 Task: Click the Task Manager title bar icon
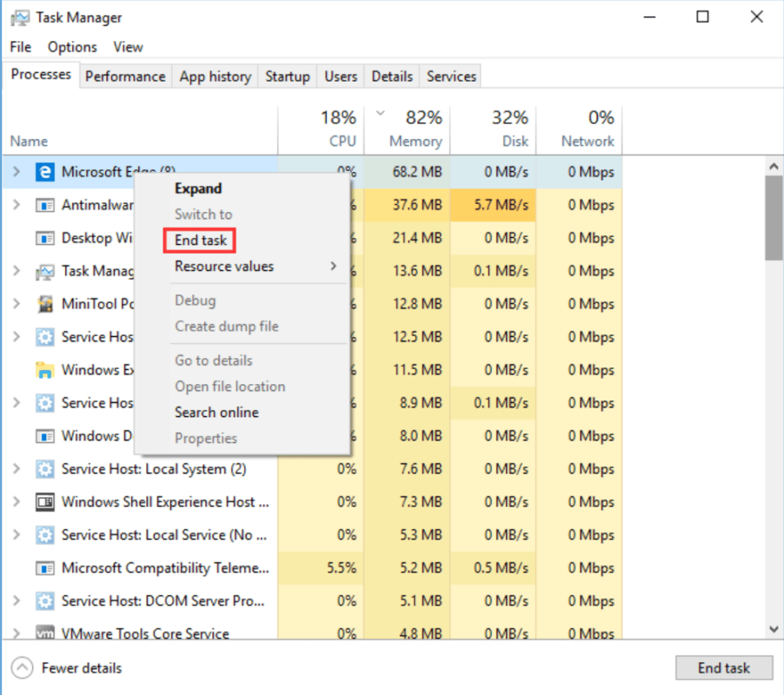pyautogui.click(x=20, y=18)
